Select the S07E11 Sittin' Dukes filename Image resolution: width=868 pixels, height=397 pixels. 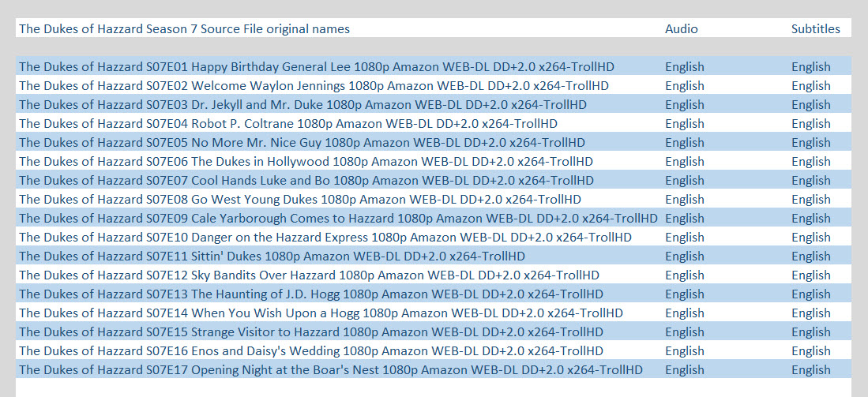coord(272,256)
